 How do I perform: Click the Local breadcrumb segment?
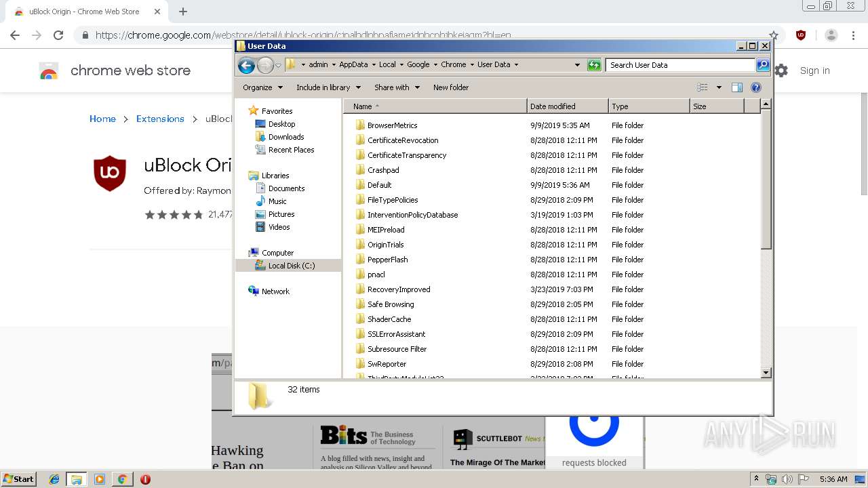[387, 65]
